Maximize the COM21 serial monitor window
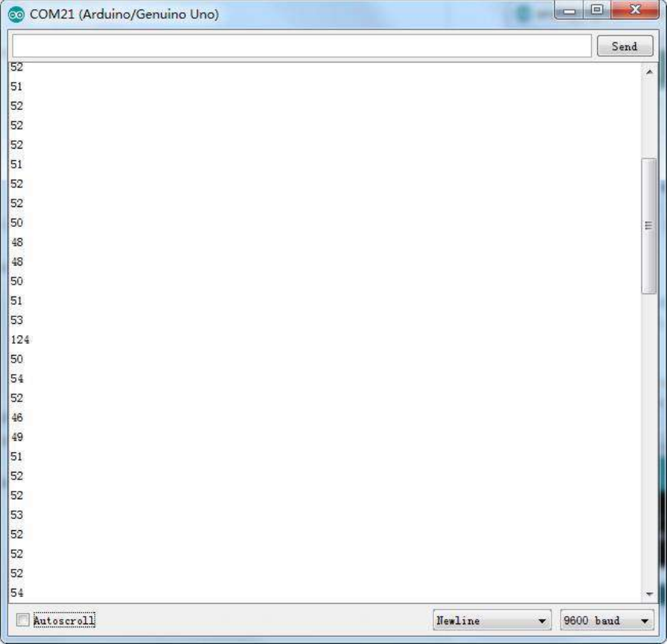This screenshot has height=644, width=667. (597, 10)
